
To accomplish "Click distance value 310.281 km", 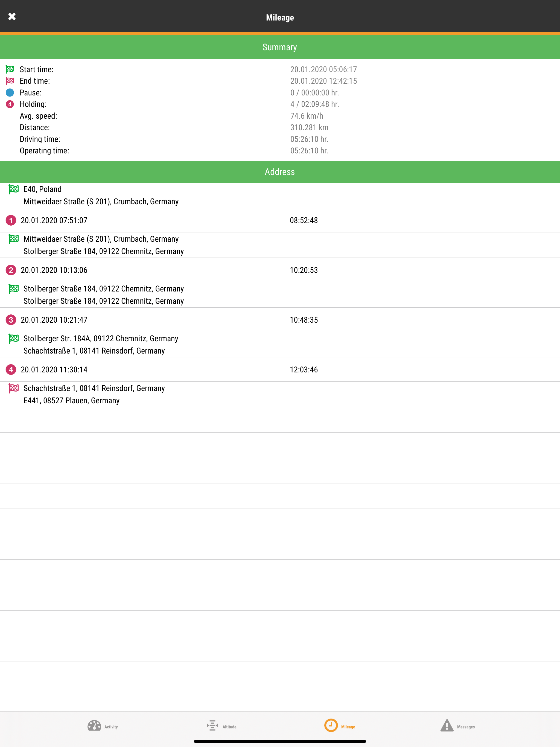I will coord(309,127).
